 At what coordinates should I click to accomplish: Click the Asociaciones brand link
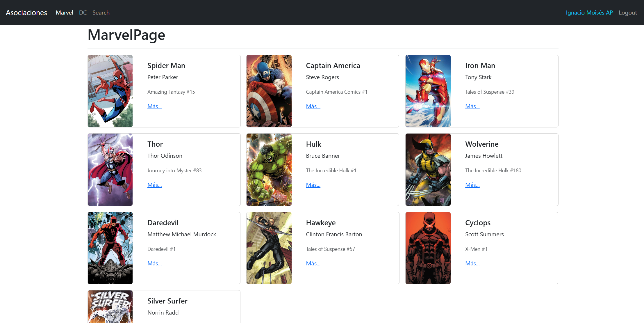26,13
